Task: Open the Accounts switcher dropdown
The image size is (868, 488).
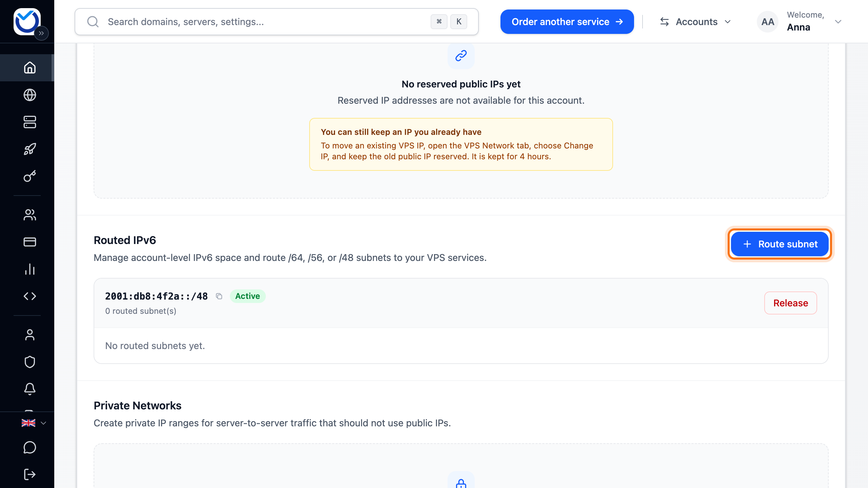Action: pyautogui.click(x=695, y=22)
